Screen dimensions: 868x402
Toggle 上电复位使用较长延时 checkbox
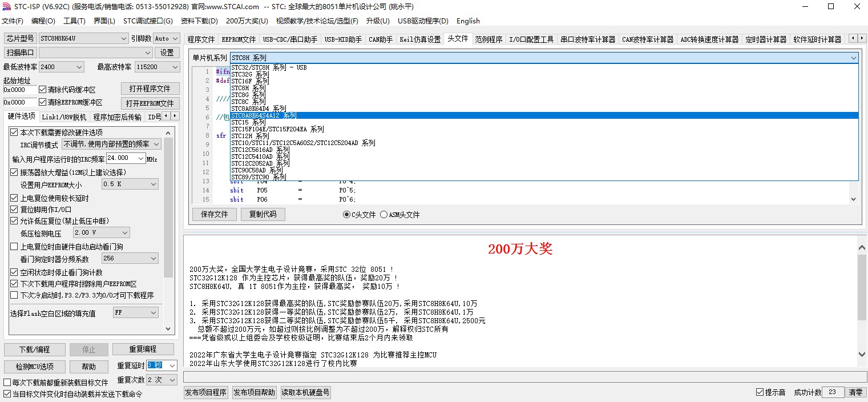pos(14,198)
